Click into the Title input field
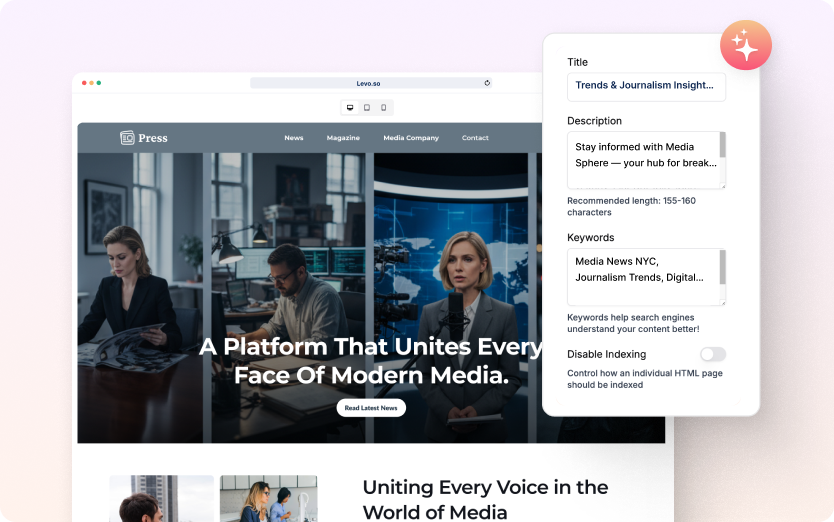Image resolution: width=834 pixels, height=522 pixels. point(645,86)
